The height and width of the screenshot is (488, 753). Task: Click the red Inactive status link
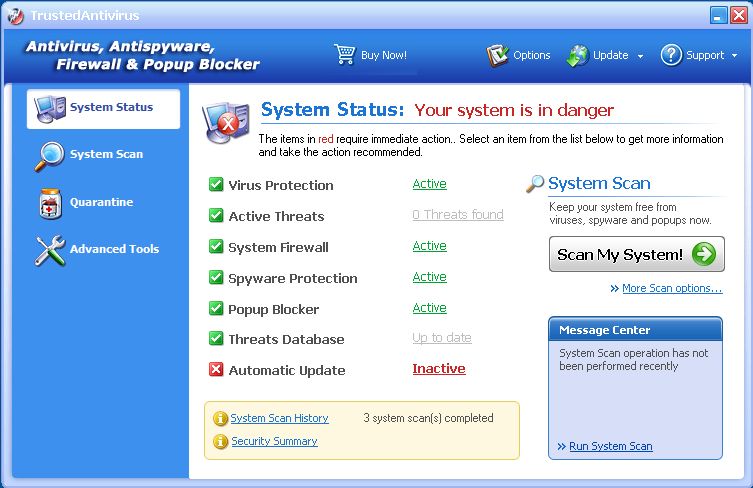click(439, 369)
